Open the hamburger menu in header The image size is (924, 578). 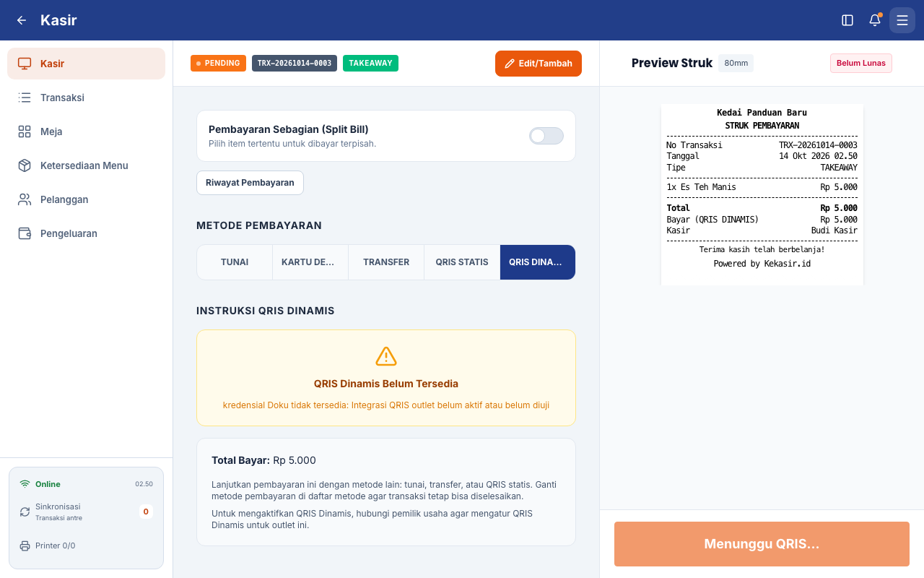[902, 20]
